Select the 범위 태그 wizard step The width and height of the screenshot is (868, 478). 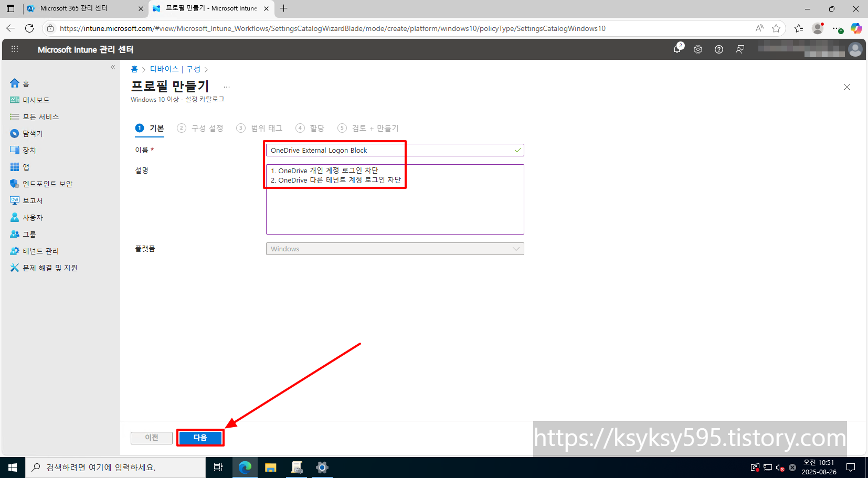click(x=260, y=128)
